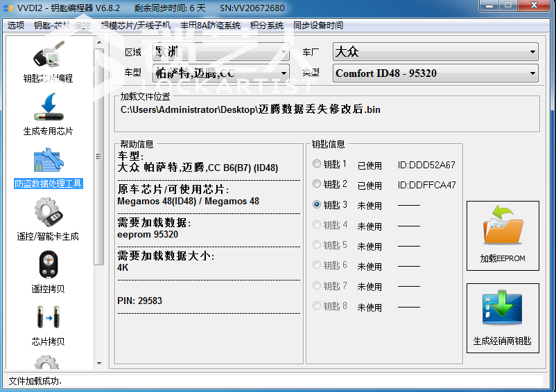Open the 车型 model dropdown
The height and width of the screenshot is (392, 556).
221,73
